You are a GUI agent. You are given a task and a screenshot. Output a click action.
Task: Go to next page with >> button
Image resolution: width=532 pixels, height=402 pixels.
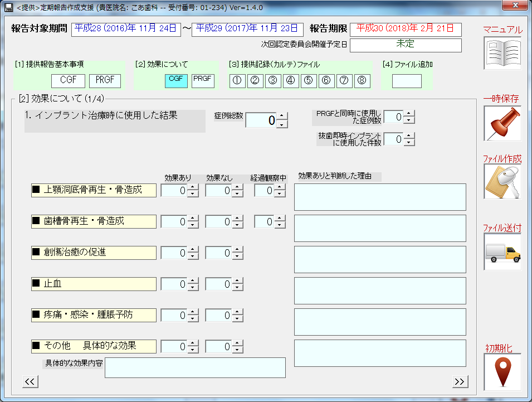(x=460, y=381)
